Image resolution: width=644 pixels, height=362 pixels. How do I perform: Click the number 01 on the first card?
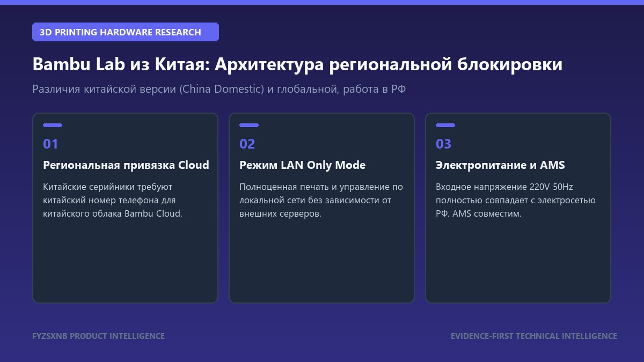pyautogui.click(x=50, y=144)
